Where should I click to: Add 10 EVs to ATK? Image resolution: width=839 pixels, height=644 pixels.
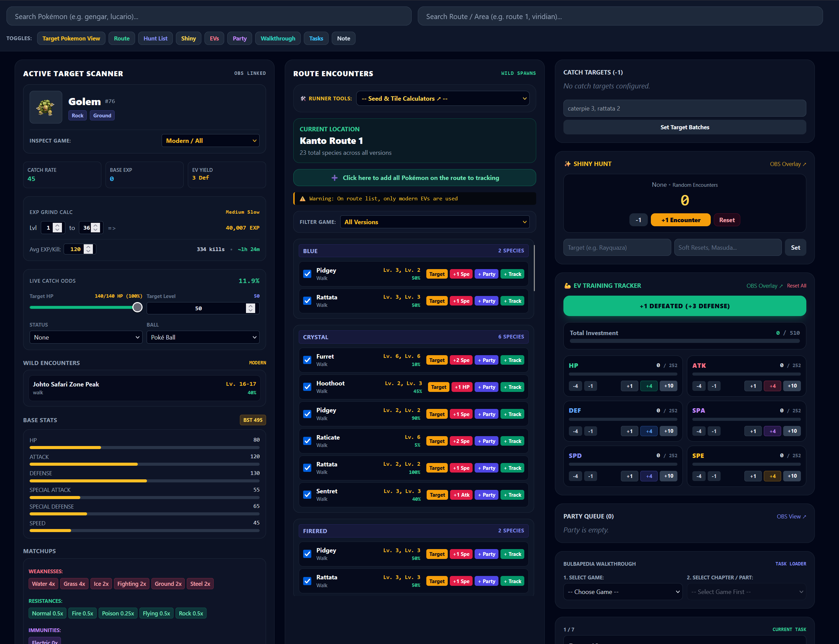[792, 386]
